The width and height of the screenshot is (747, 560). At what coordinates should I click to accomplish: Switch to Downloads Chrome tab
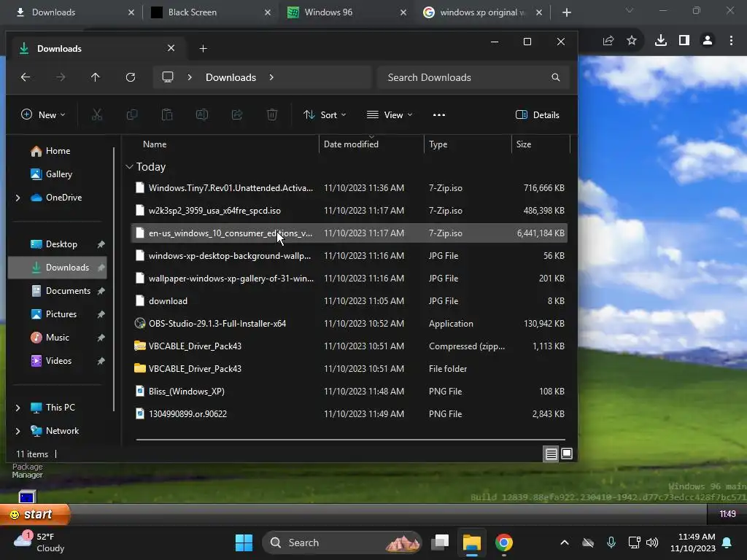pos(75,12)
